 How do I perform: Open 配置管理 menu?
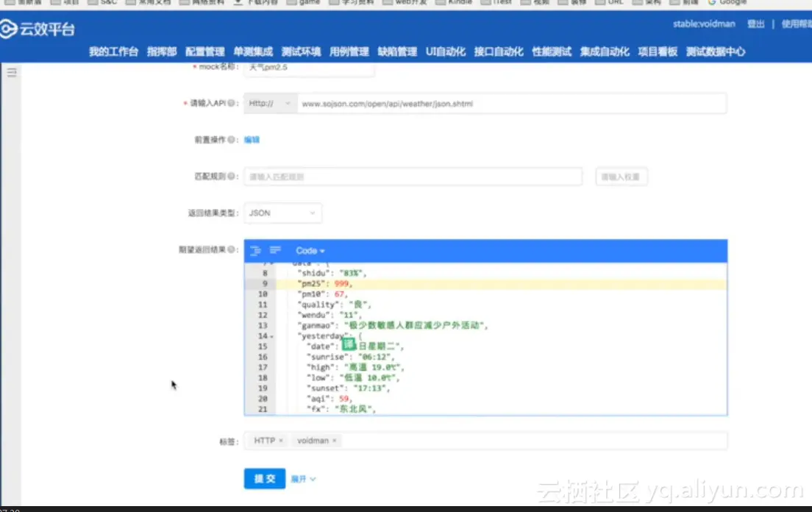point(204,51)
